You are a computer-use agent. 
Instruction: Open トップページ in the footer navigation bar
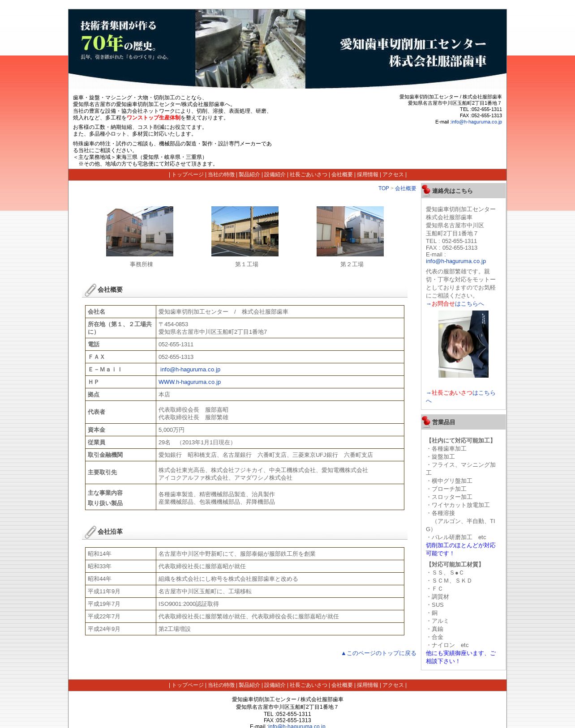click(x=188, y=685)
